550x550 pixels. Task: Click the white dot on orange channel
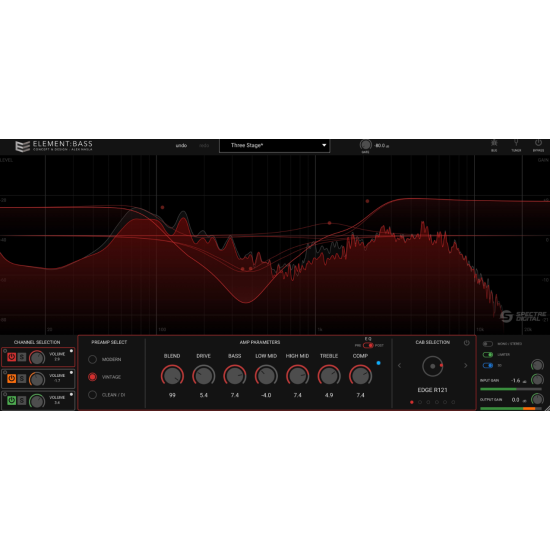click(x=72, y=373)
